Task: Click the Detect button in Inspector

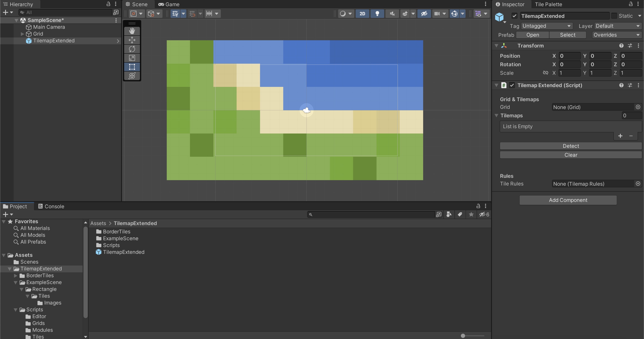Action: coord(570,146)
